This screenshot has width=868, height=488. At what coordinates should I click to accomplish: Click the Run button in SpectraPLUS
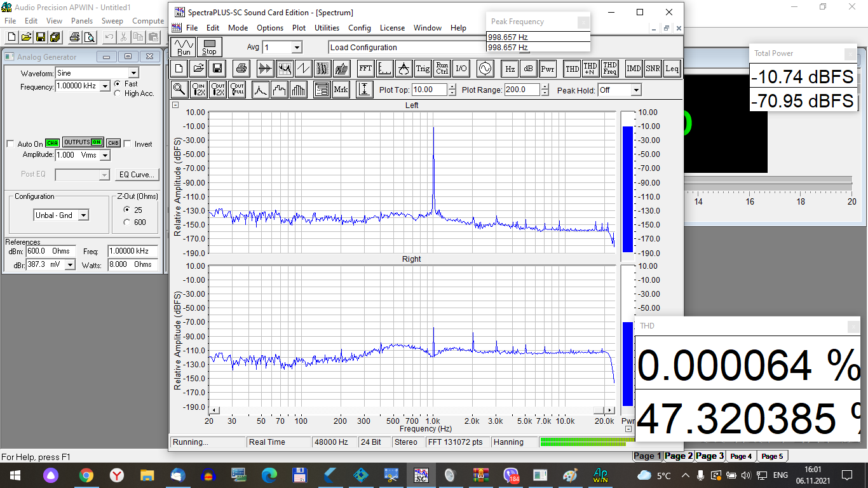pyautogui.click(x=184, y=47)
